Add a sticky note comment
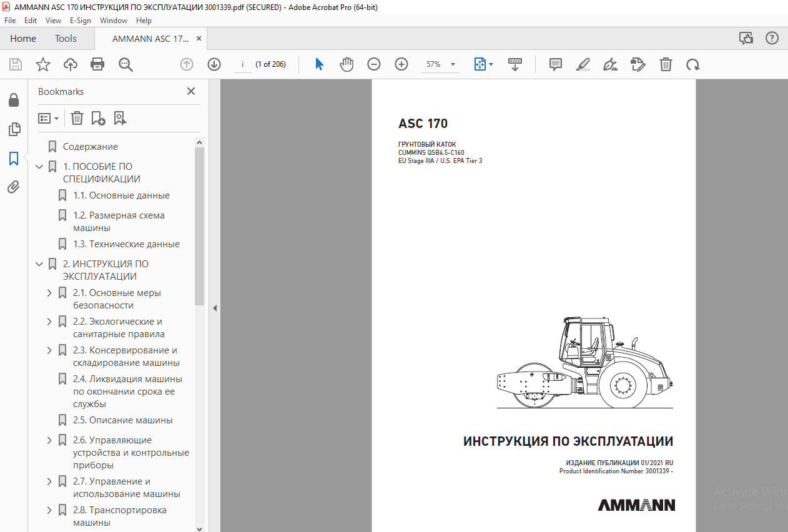The image size is (788, 532). pyautogui.click(x=556, y=64)
